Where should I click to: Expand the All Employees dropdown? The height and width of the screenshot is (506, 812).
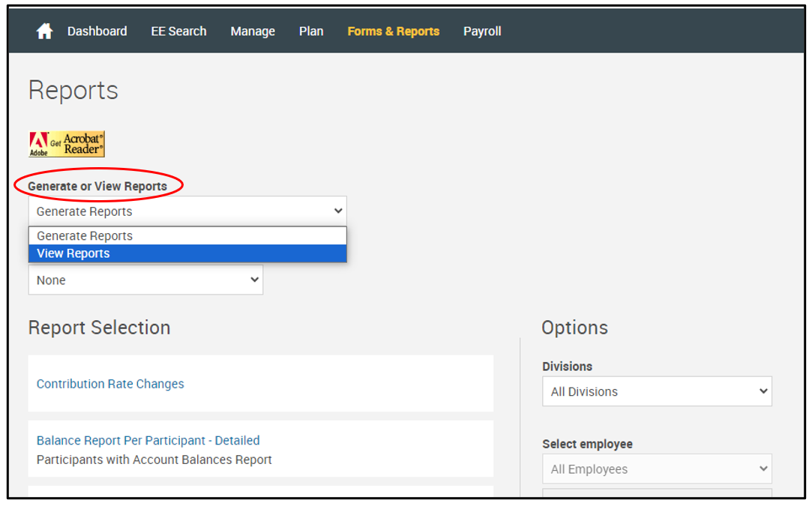(657, 469)
